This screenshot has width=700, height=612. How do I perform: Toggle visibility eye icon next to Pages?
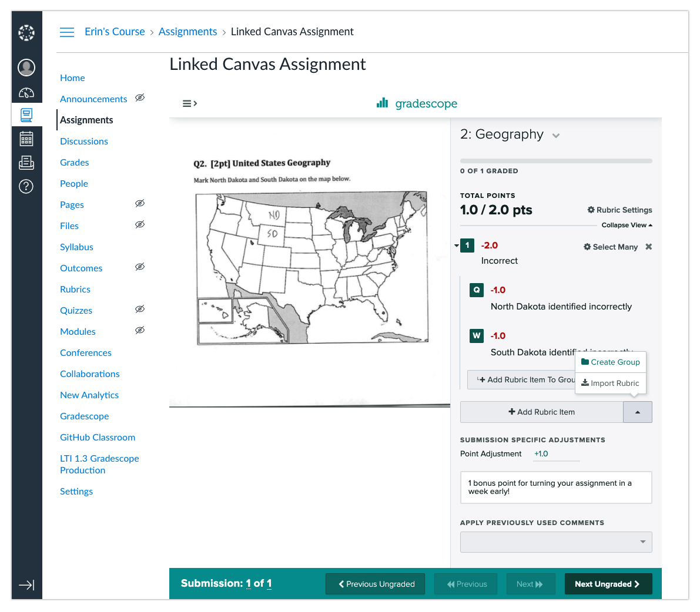tap(139, 203)
